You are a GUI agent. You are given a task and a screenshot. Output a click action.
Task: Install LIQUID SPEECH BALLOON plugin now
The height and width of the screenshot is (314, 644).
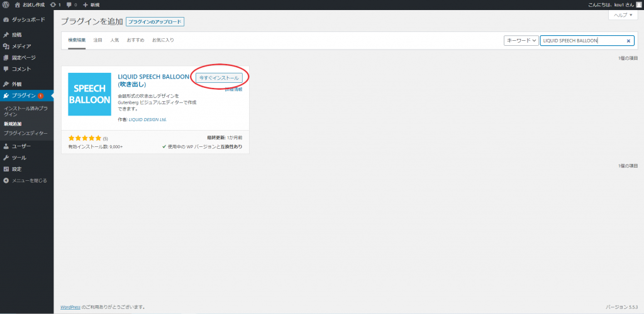(x=219, y=77)
